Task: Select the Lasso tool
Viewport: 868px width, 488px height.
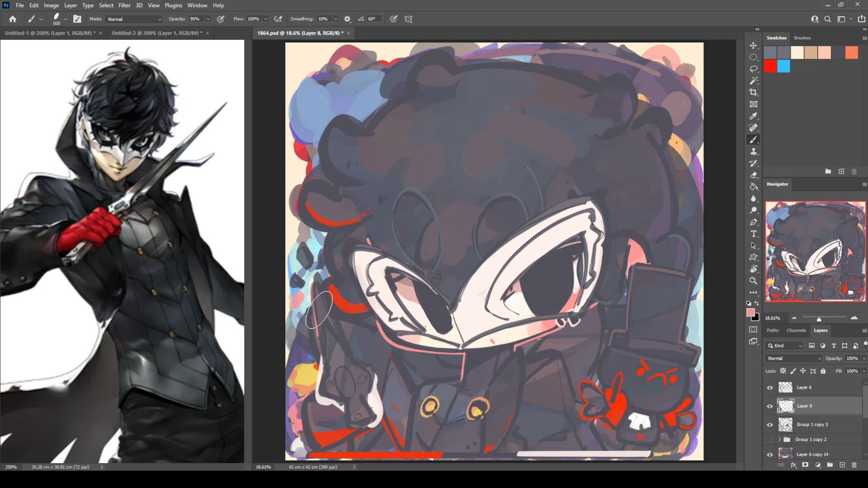Action: 753,69
